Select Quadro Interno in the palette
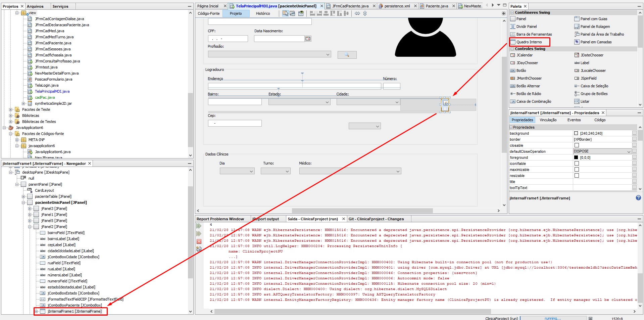Viewport: 644px width, 320px height. [x=529, y=42]
